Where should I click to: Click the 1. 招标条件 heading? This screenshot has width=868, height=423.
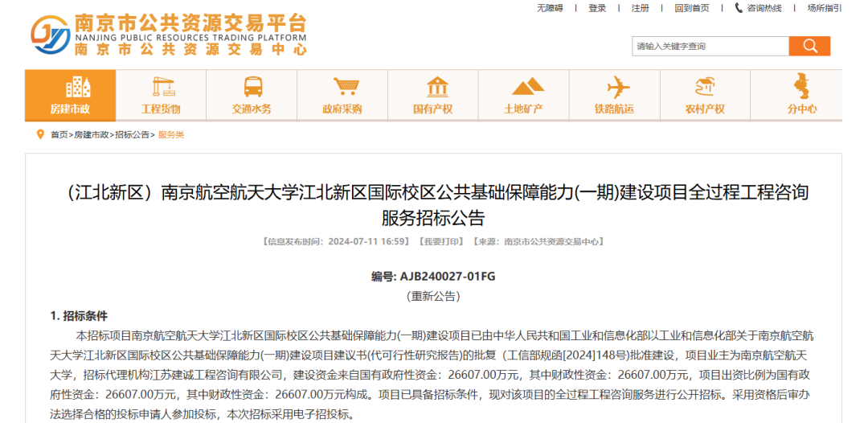click(79, 315)
